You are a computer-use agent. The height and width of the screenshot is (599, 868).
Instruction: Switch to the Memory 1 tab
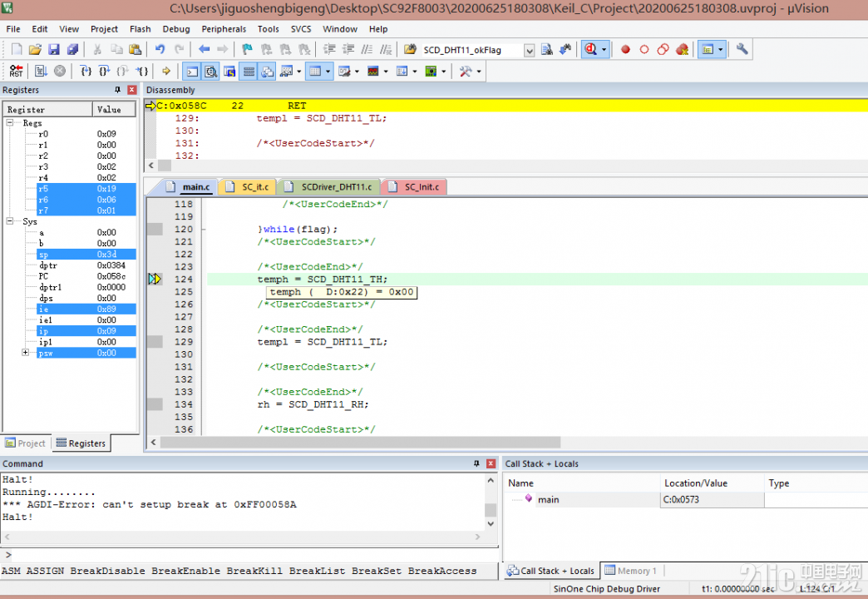[631, 571]
